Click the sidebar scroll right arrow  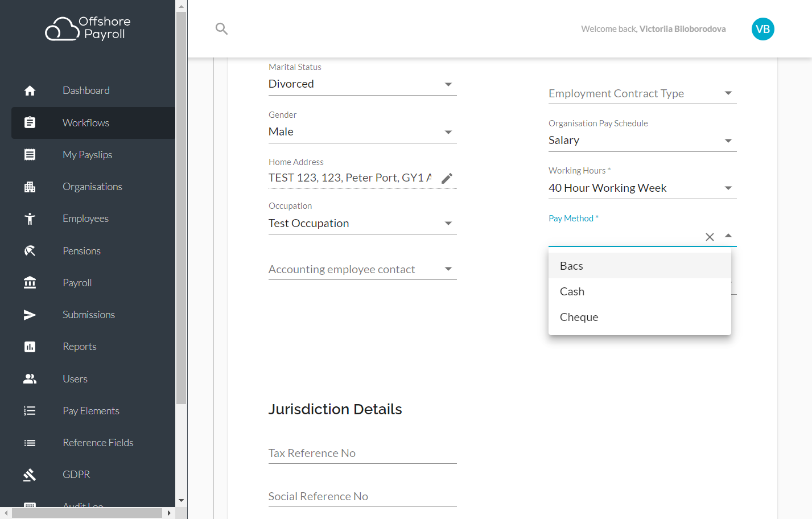pos(169,513)
